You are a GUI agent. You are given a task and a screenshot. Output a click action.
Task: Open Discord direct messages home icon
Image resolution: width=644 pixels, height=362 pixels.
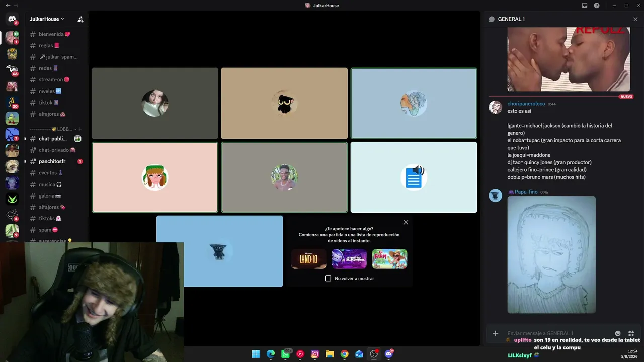12,19
